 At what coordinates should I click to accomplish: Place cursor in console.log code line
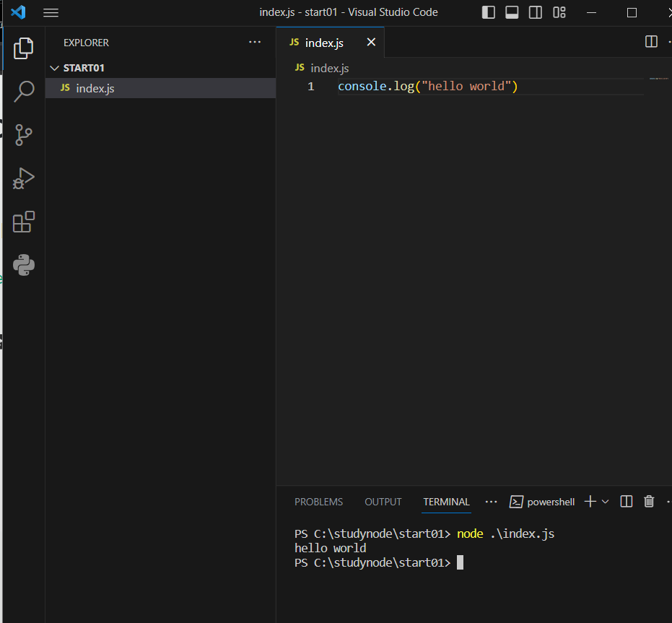pyautogui.click(x=428, y=86)
